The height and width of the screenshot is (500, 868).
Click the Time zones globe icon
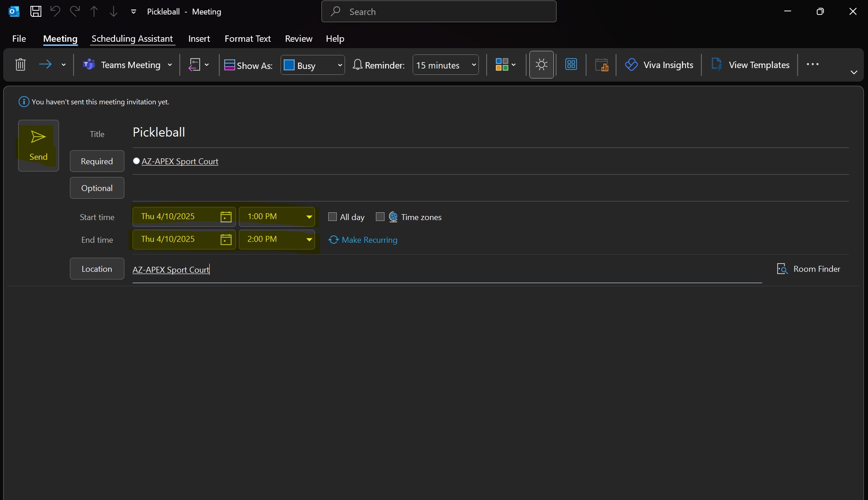click(393, 217)
